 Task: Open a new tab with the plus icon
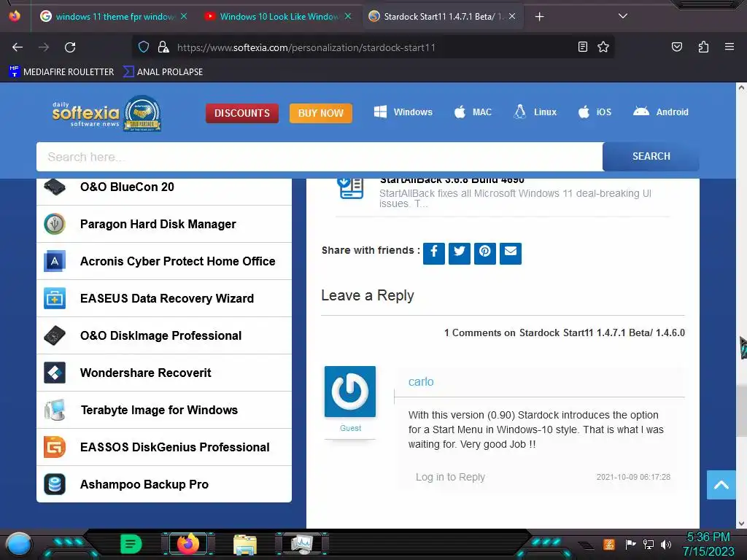[539, 17]
